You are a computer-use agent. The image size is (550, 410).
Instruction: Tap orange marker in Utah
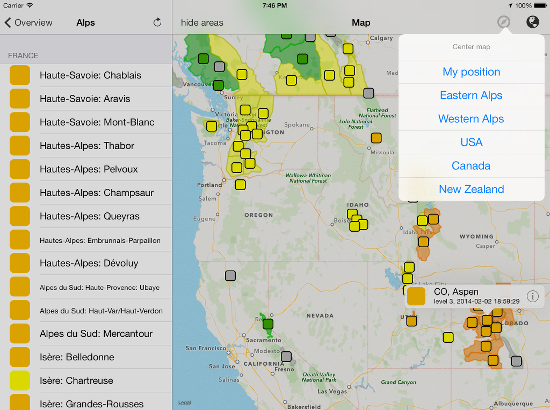pos(411,321)
